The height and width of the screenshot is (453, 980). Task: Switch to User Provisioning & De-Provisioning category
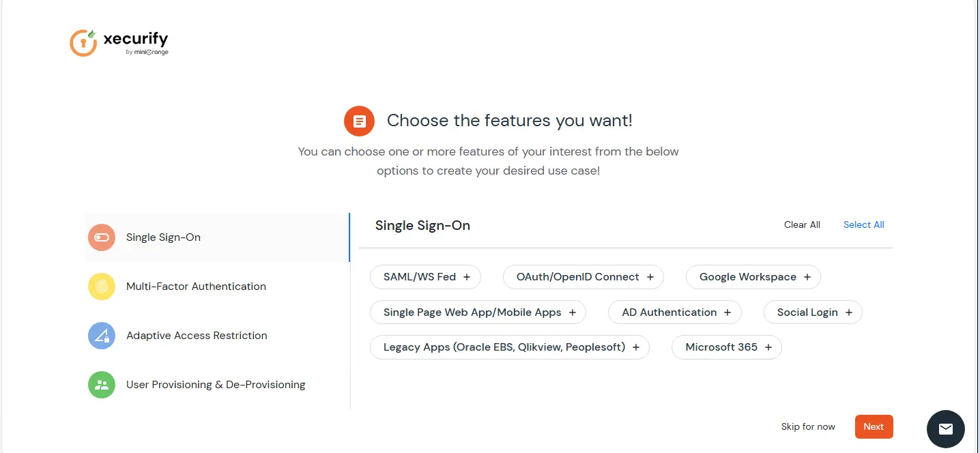216,384
